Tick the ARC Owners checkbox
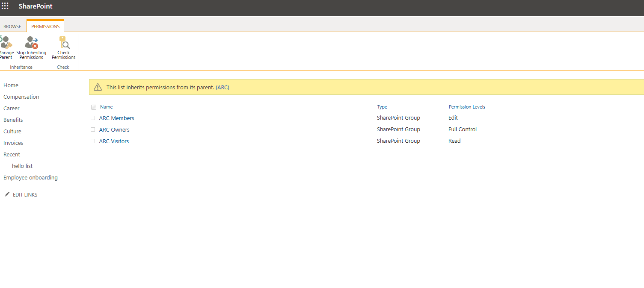Viewport: 644px width, 288px height. click(93, 129)
